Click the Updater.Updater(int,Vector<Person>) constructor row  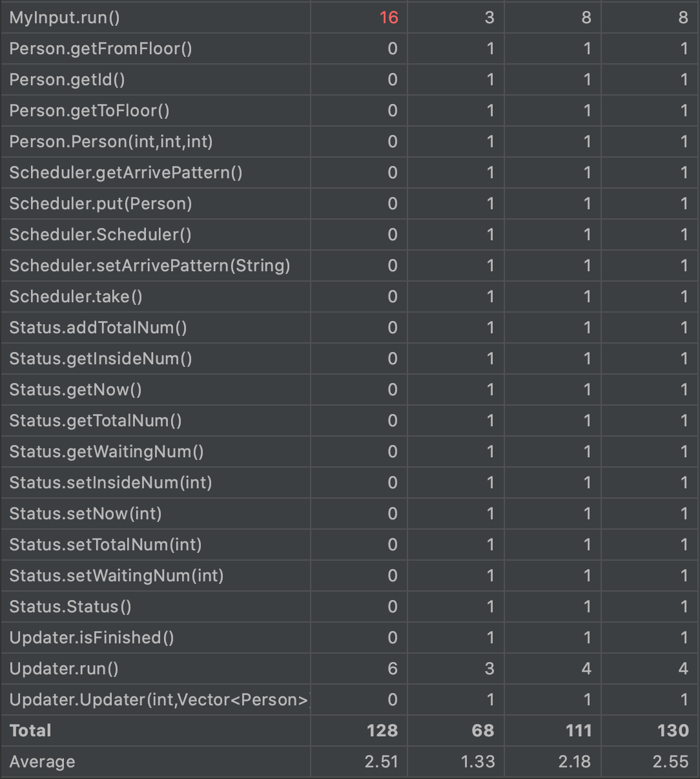click(x=159, y=700)
